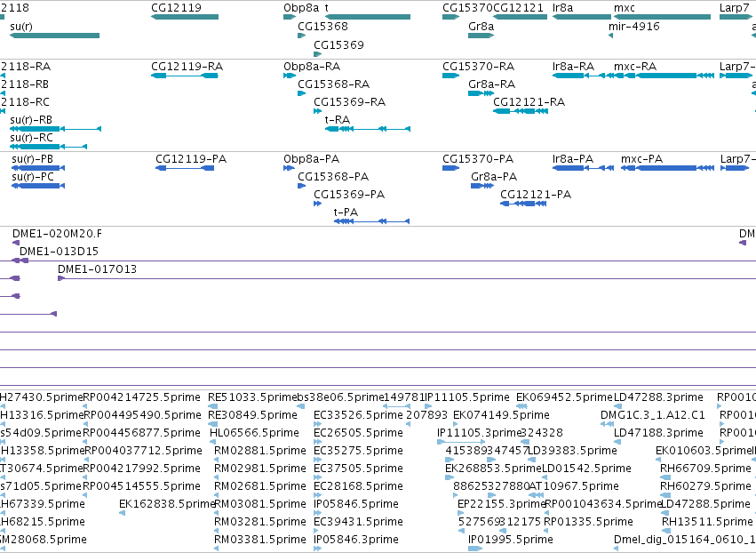Viewport: 756px width, 553px height.
Task: Select the CG15370-PA label
Action: tap(478, 159)
